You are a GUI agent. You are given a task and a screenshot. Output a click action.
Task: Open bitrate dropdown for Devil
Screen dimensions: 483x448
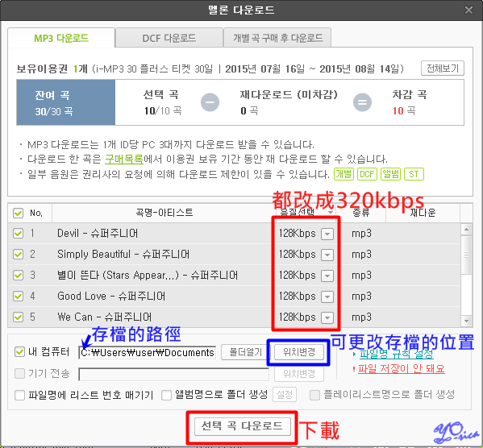tap(327, 234)
